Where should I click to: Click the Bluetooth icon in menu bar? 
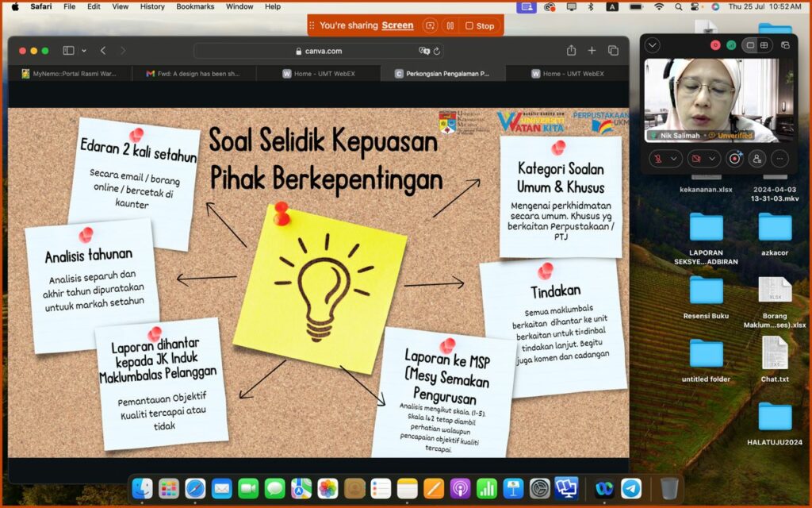click(590, 6)
